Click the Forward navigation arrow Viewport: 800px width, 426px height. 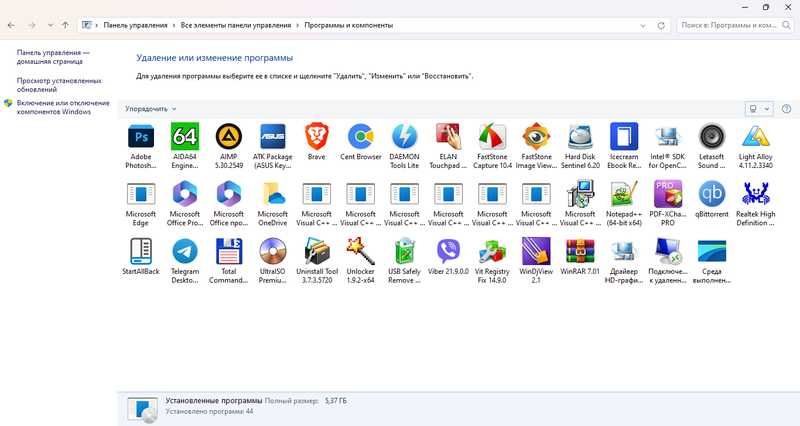pyautogui.click(x=32, y=25)
